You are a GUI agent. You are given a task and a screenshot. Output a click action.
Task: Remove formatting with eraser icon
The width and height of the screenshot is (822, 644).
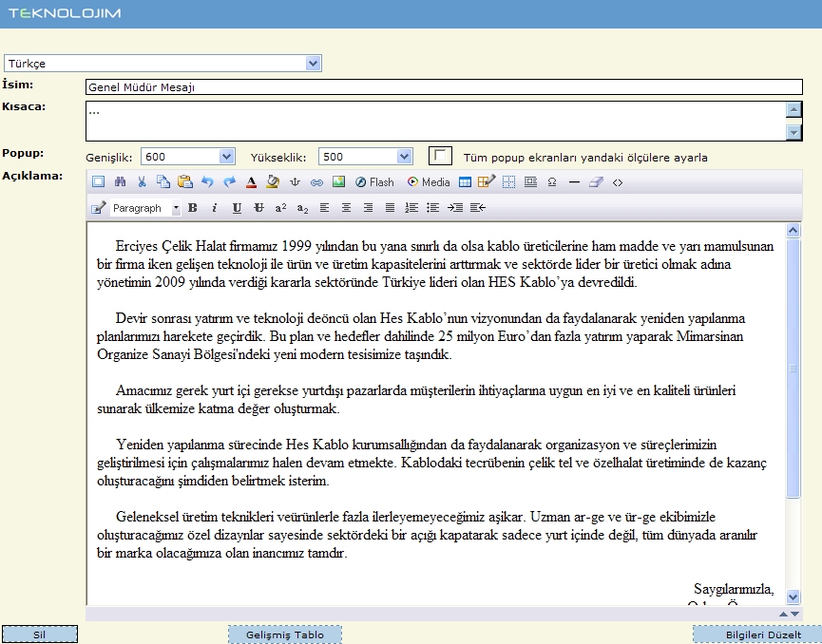596,181
